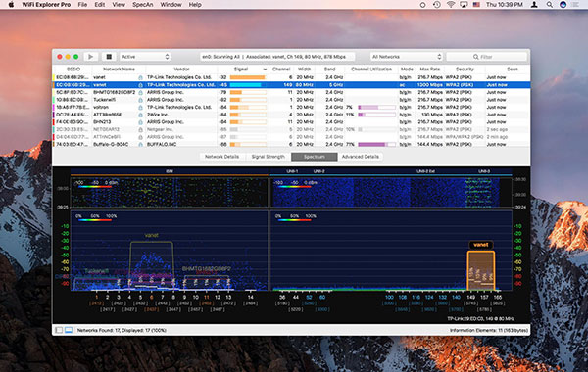588x372 pixels.
Task: Open the Apple menu
Action: [x=11, y=5]
